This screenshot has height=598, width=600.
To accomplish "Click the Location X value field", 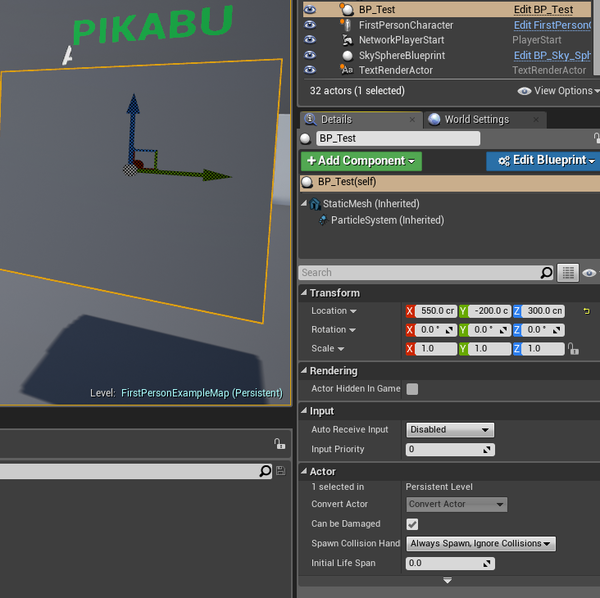I will click(x=436, y=311).
